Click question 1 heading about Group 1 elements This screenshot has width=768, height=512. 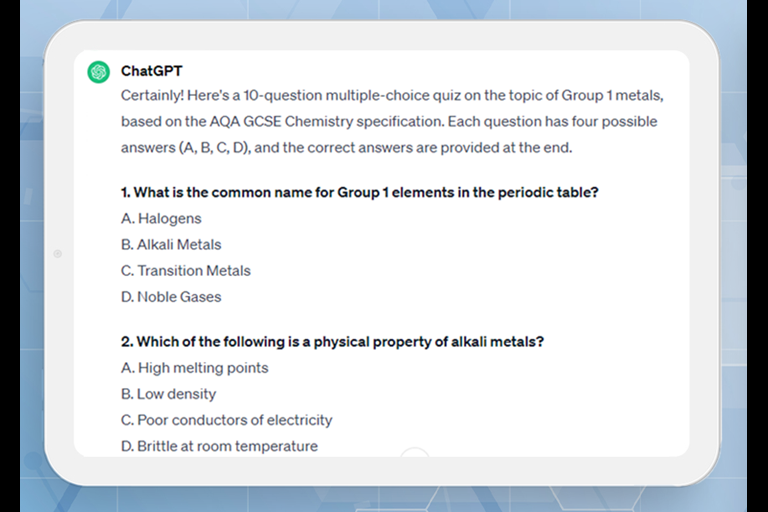pos(360,192)
